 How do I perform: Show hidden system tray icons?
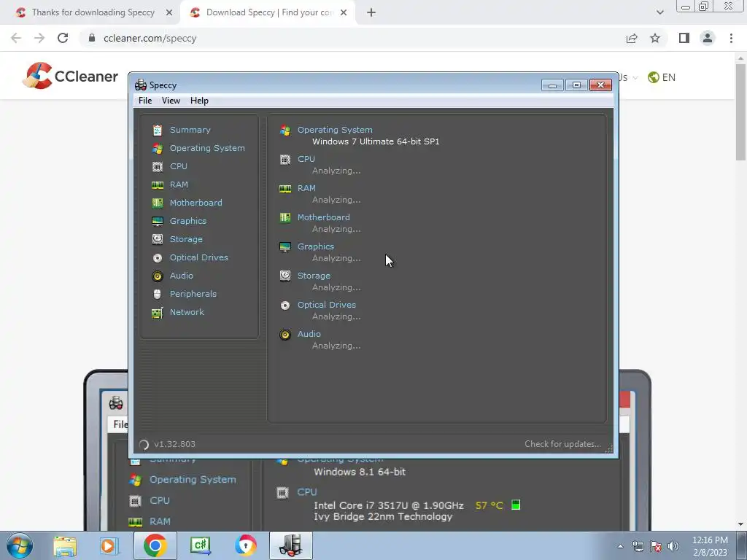620,546
